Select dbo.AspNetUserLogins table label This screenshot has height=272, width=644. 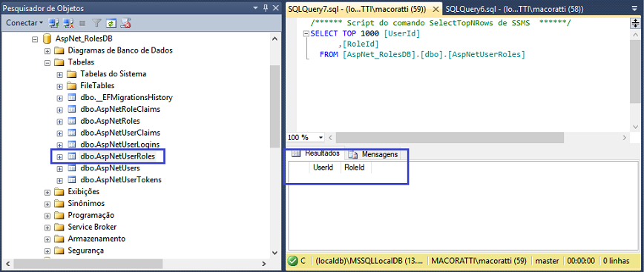tap(120, 145)
